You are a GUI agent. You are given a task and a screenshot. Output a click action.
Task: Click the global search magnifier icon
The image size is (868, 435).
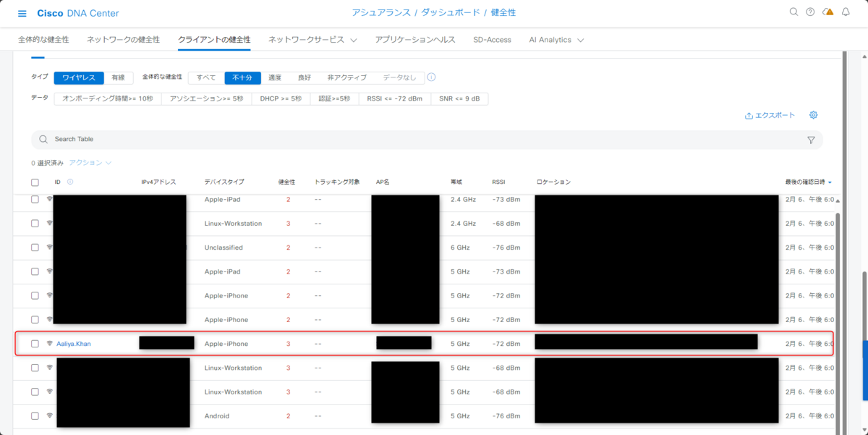click(793, 12)
